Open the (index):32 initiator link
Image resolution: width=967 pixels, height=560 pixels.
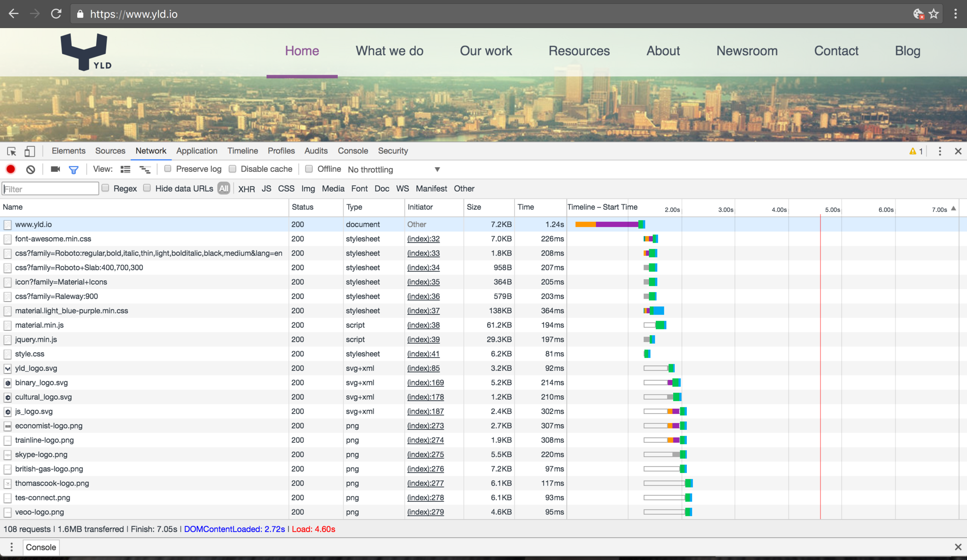423,239
